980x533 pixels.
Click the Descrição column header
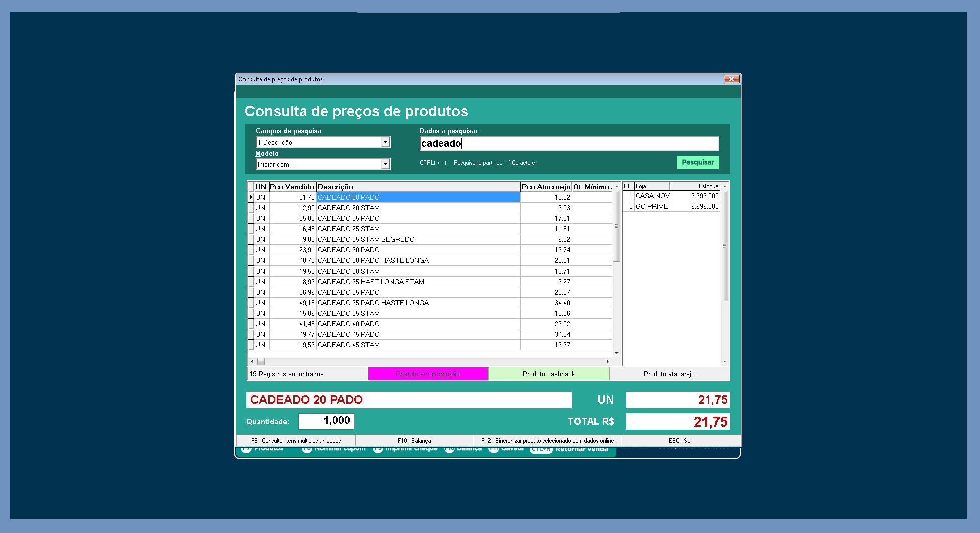(x=418, y=187)
